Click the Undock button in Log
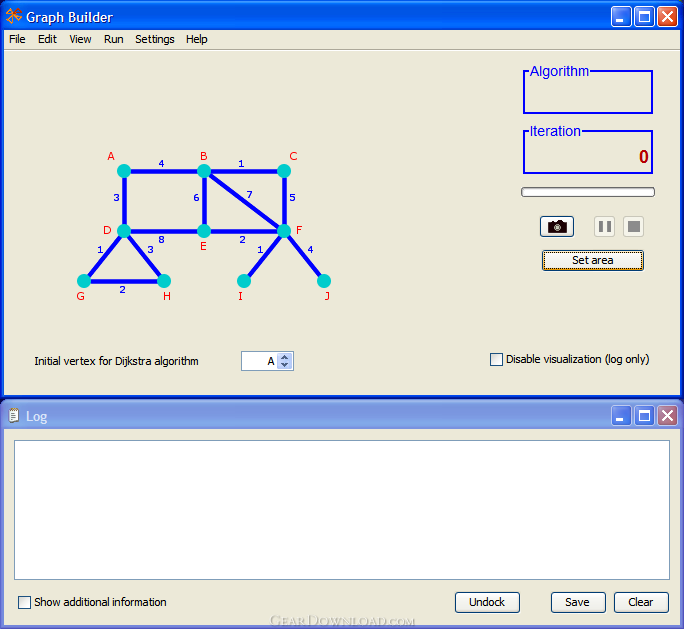The width and height of the screenshot is (684, 629). coord(487,602)
